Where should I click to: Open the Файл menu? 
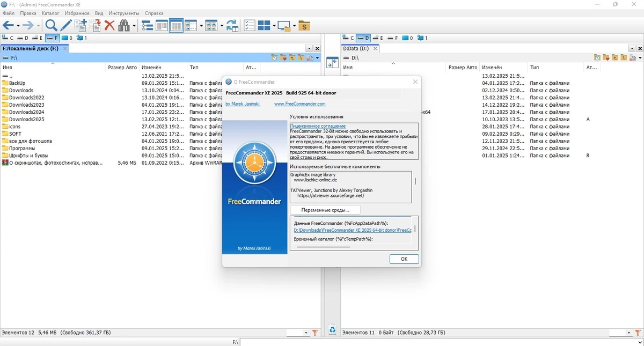(8, 13)
